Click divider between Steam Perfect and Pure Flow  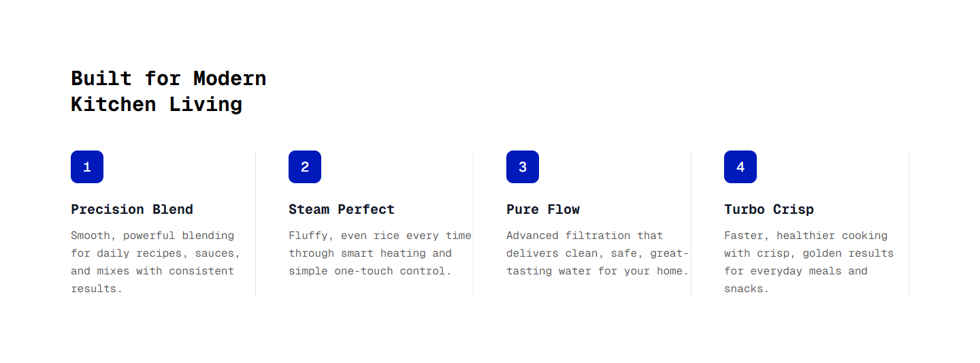pos(474,224)
